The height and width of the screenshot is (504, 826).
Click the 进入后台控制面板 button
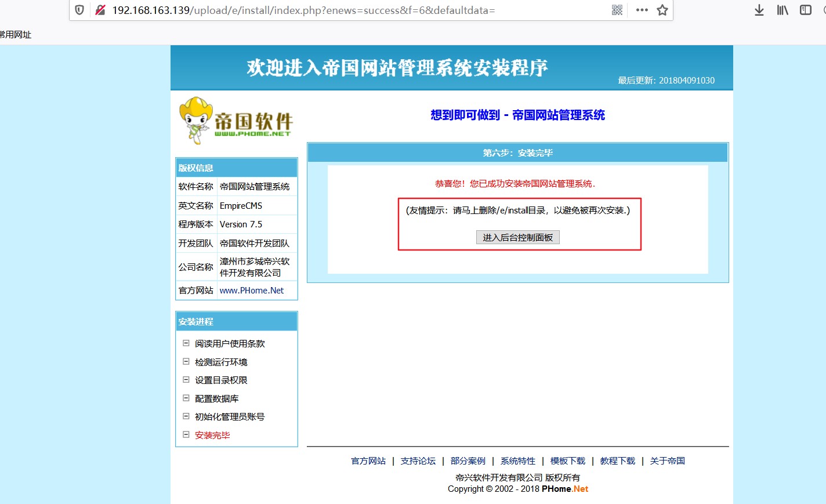click(x=518, y=237)
